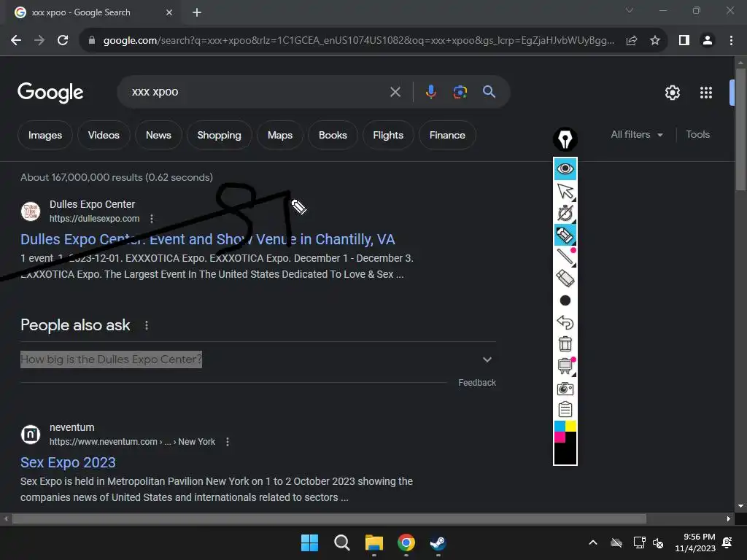Screen dimensions: 747x560
Task: Open Chrome three-dot menu
Action: click(731, 41)
